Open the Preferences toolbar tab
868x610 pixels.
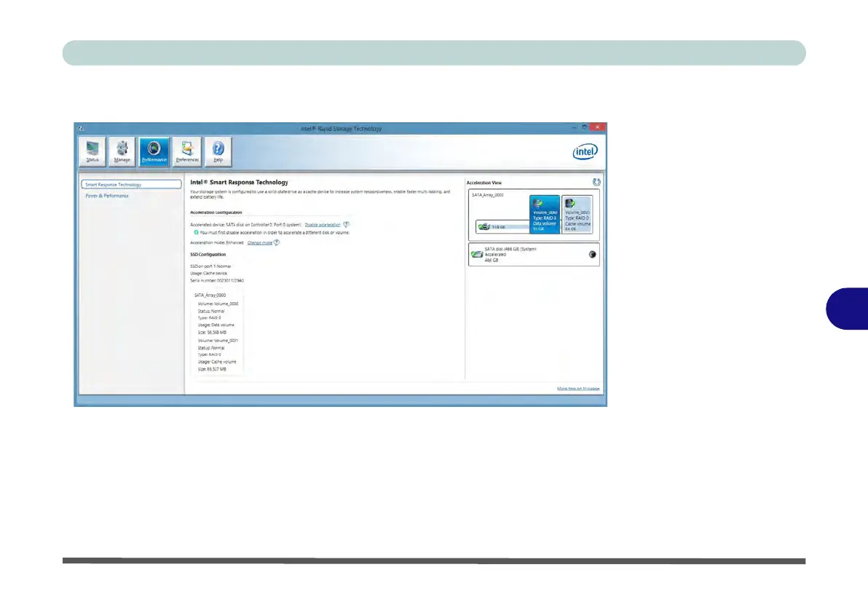point(187,151)
